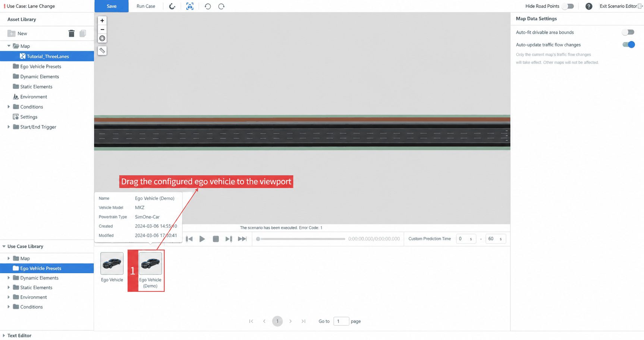Collapse the Use Case Library panel
Image resolution: width=644 pixels, height=340 pixels.
pyautogui.click(x=4, y=246)
